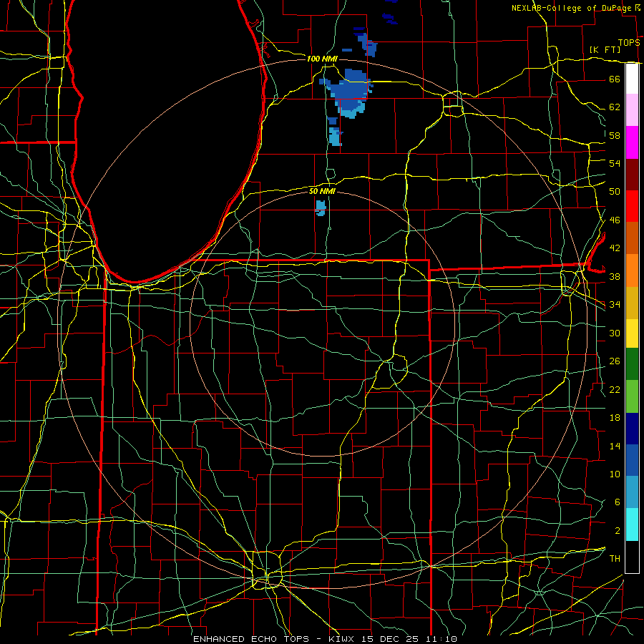
Task: Click the 50 legend value label
Action: coord(615,192)
